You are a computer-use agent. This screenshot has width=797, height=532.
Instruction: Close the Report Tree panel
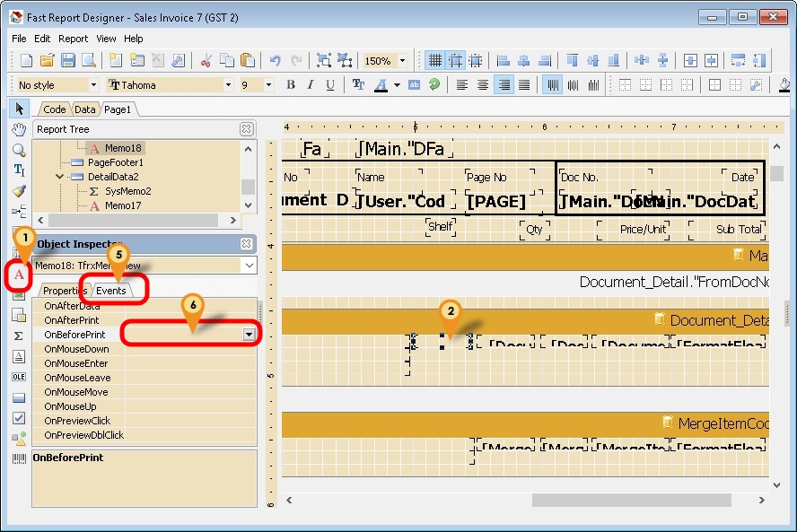point(246,129)
